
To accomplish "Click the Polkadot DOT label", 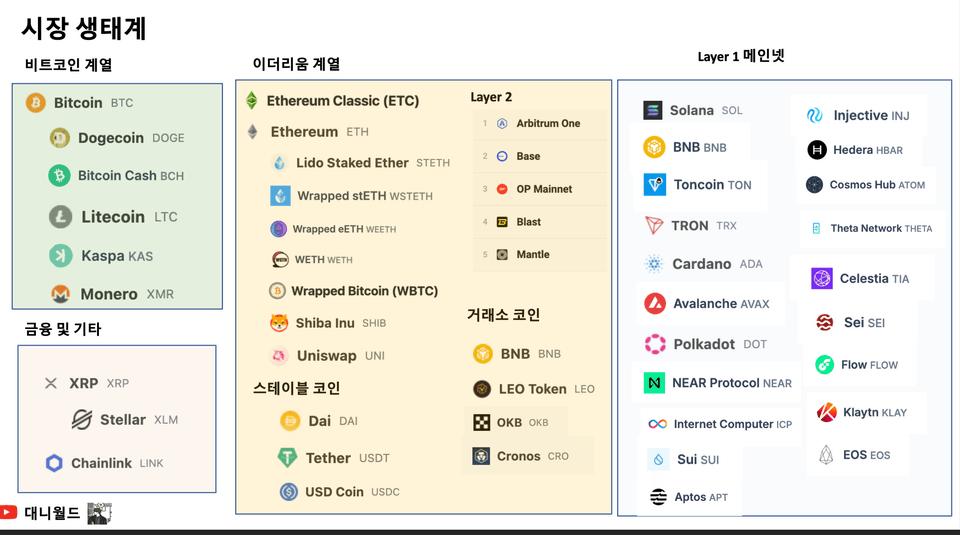I will (720, 344).
